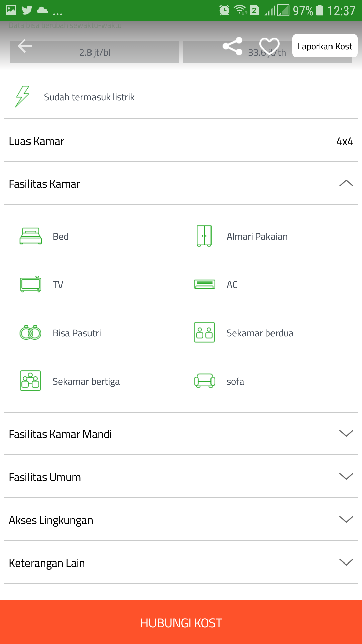
Task: Tap the Almari Pakaian wardrobe icon
Action: coord(204,236)
